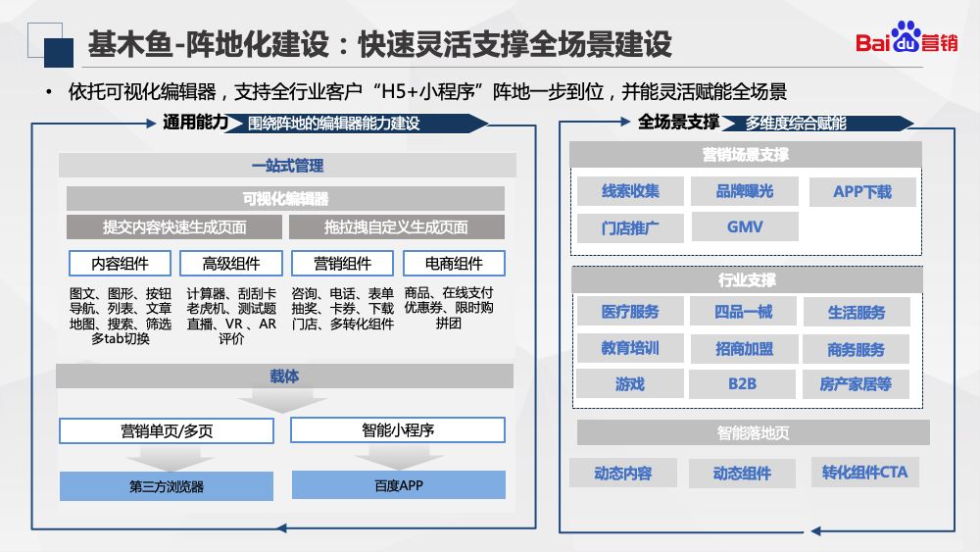The image size is (980, 552).
Task: Select the 动态内容 tile
Action: click(623, 474)
